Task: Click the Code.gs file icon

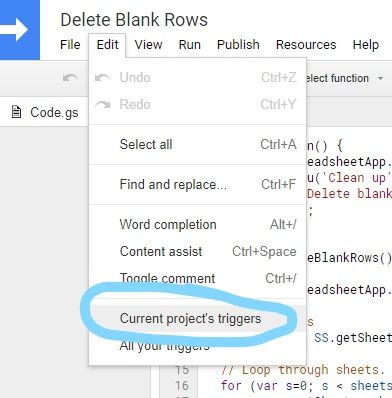Action: 16,112
